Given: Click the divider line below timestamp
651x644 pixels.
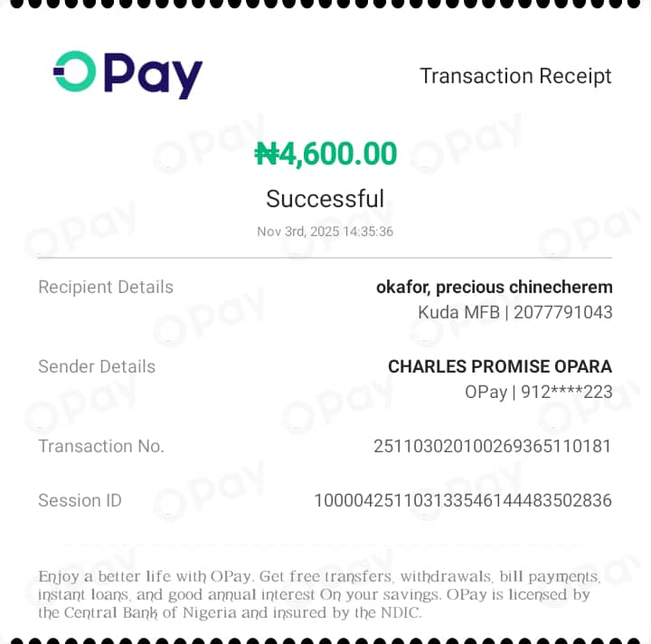Looking at the screenshot, I should click(x=325, y=258).
